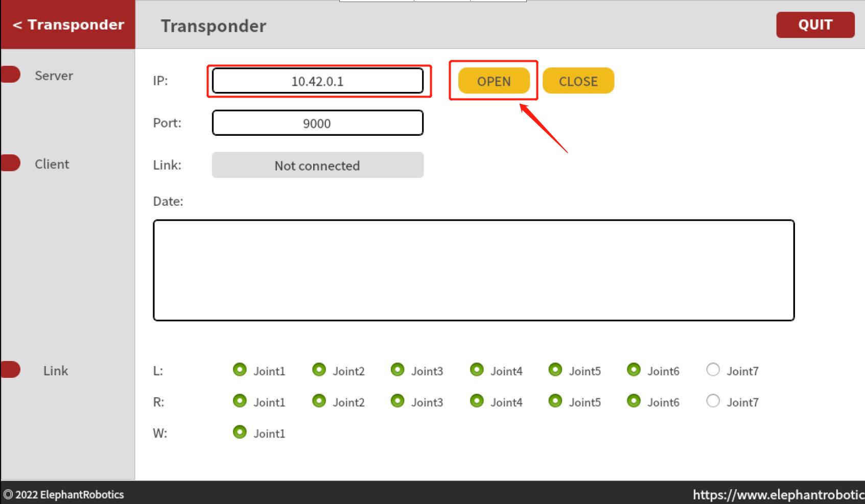Open the elephantrobotics website link
The image size is (865, 504).
(778, 494)
